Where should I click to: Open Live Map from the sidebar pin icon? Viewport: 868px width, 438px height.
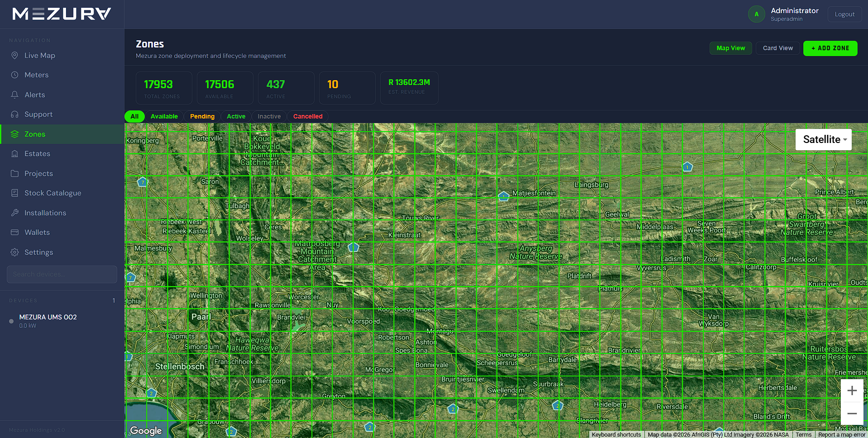point(14,55)
